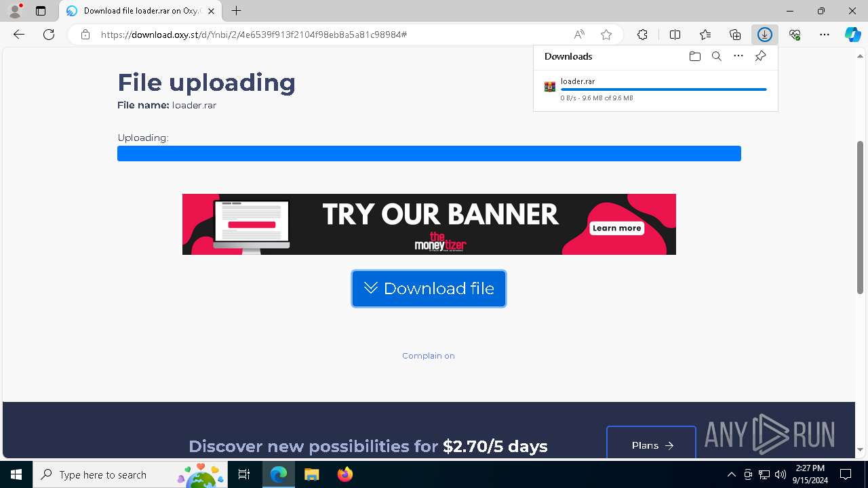The image size is (868, 488).
Task: Toggle the Downloads toolbar button
Action: pyautogui.click(x=765, y=35)
